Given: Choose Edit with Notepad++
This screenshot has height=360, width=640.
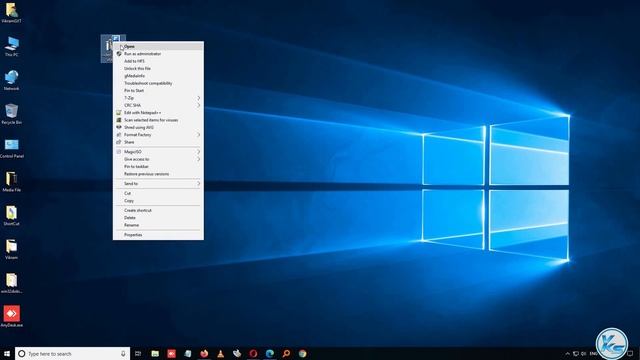Looking at the screenshot, I should tap(158, 113).
